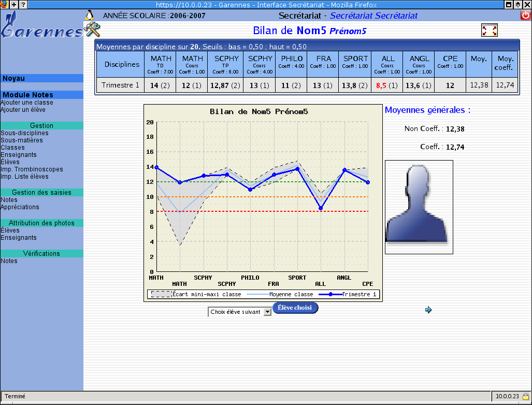Open 'Ajouter une classe' link
Viewport: 532px width, 405px height.
[x=27, y=103]
